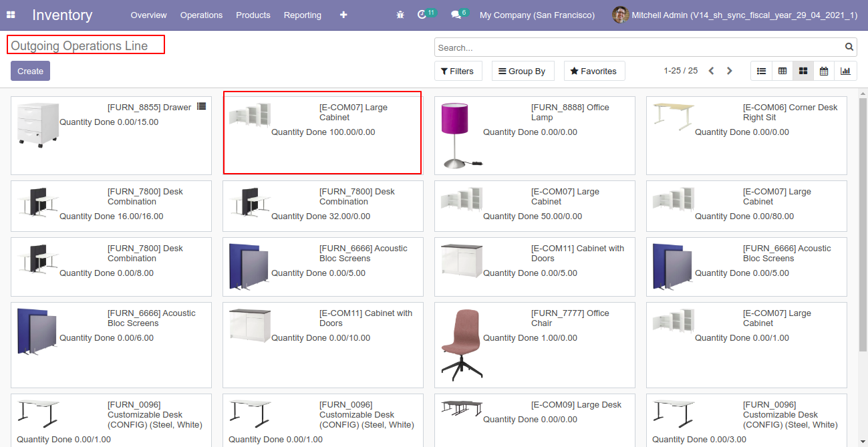Switch to list view icon
Image resolution: width=868 pixels, height=447 pixels.
[x=761, y=71]
